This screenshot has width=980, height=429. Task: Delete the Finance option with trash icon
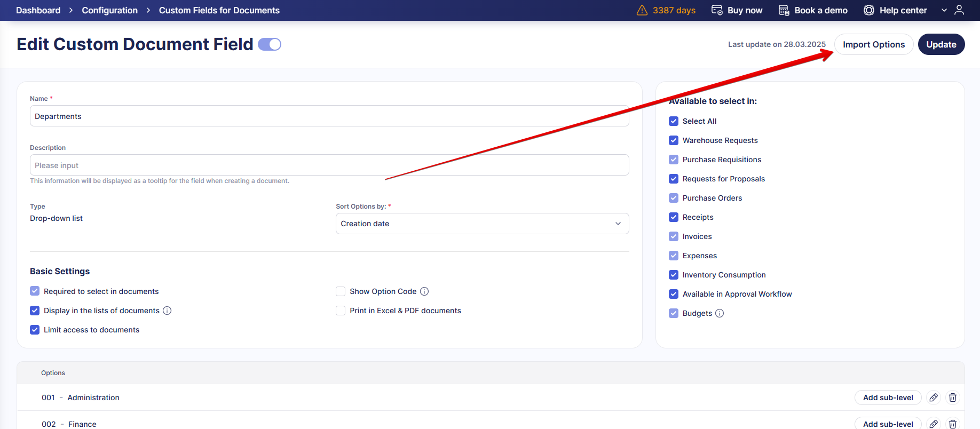(953, 424)
